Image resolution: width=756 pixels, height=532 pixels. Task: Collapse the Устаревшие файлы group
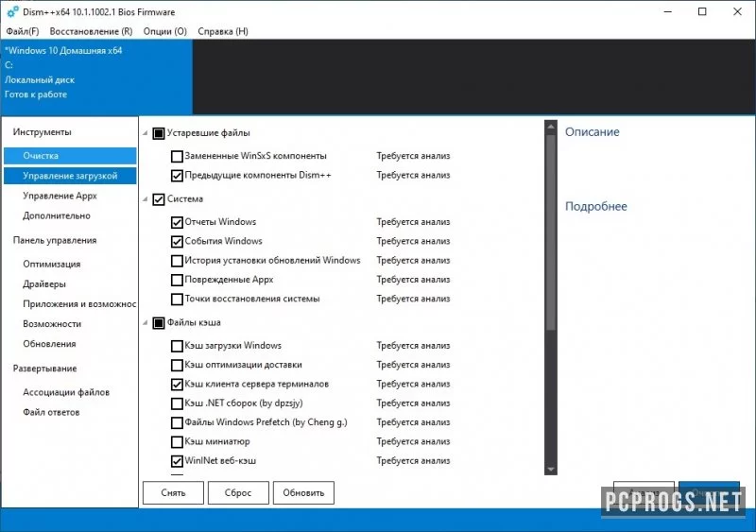[146, 133]
